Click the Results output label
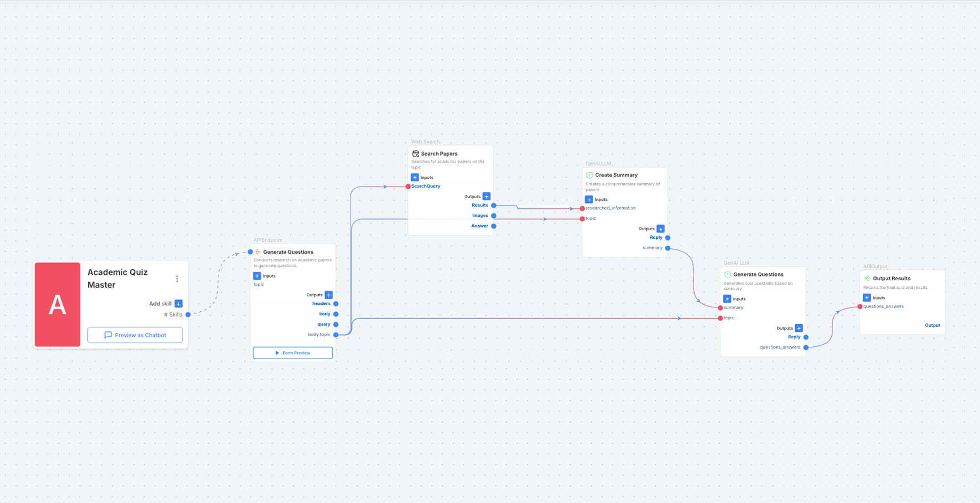This screenshot has height=503, width=980. click(x=480, y=205)
